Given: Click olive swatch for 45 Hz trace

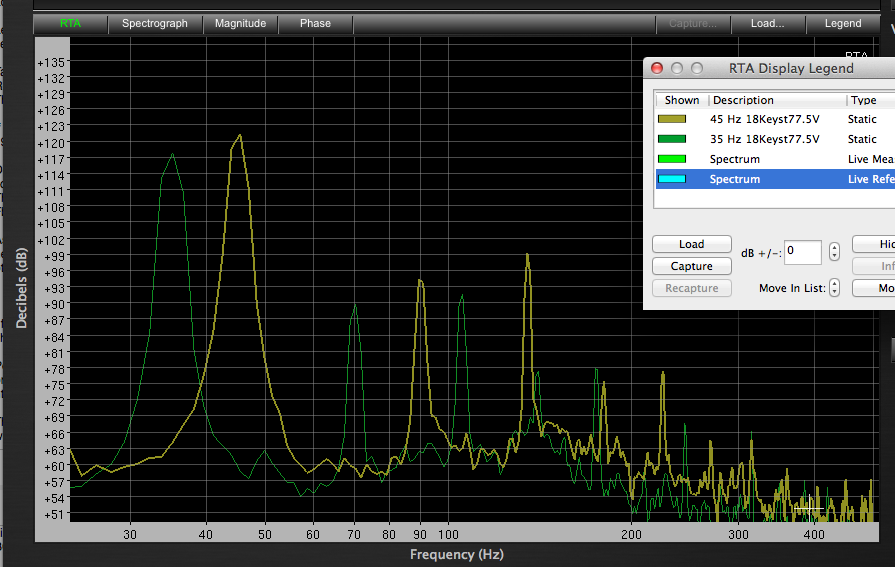Looking at the screenshot, I should click(672, 119).
